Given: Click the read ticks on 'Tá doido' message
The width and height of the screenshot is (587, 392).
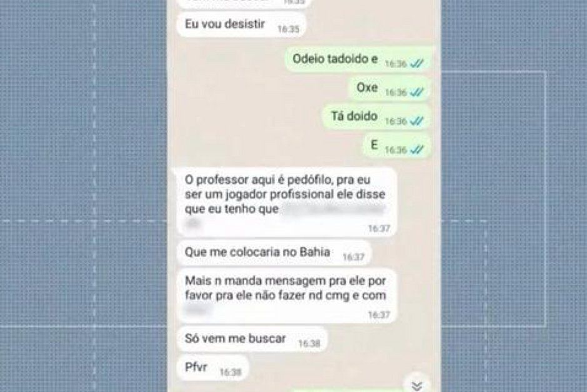Looking at the screenshot, I should point(417,121).
